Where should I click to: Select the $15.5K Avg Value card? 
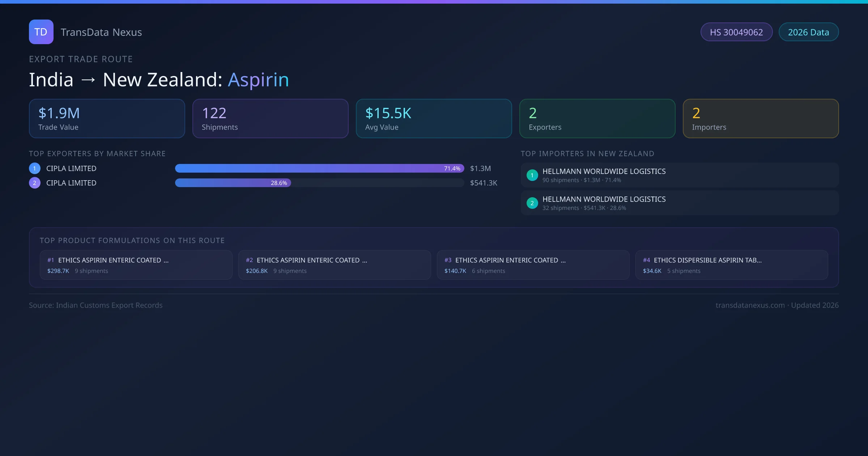point(434,118)
